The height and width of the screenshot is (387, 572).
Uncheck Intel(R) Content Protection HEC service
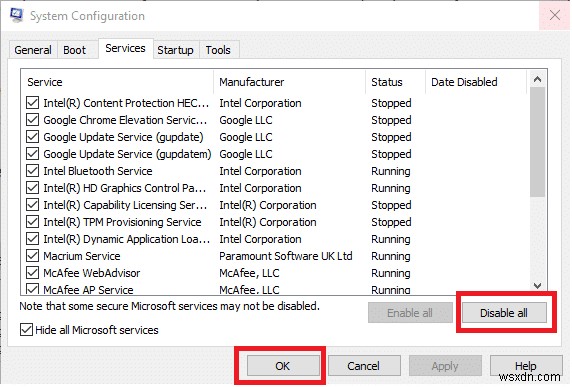(32, 103)
